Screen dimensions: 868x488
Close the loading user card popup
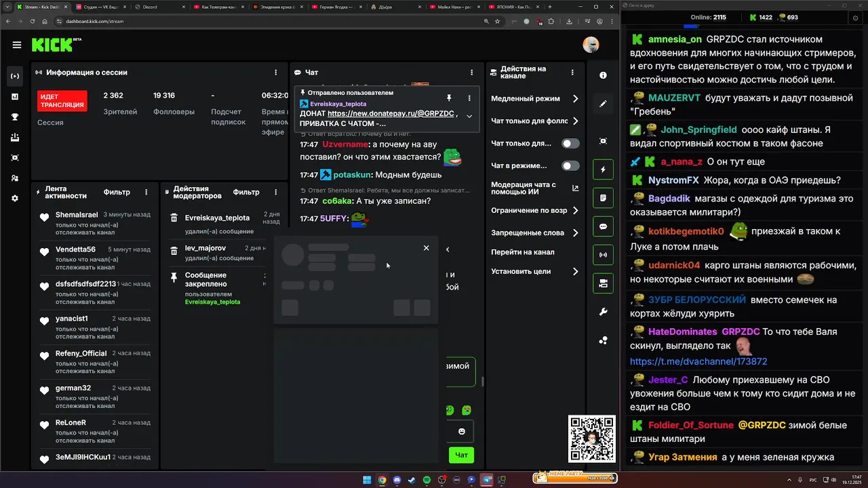tap(426, 248)
